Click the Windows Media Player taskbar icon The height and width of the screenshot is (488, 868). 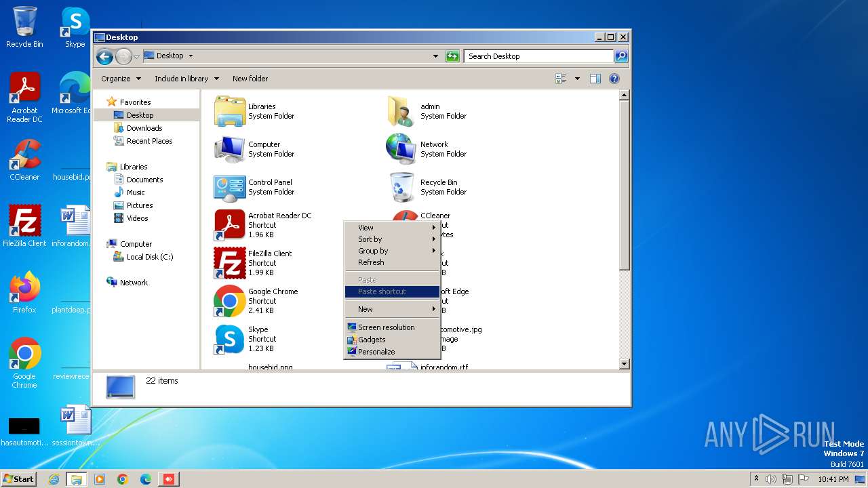point(100,479)
